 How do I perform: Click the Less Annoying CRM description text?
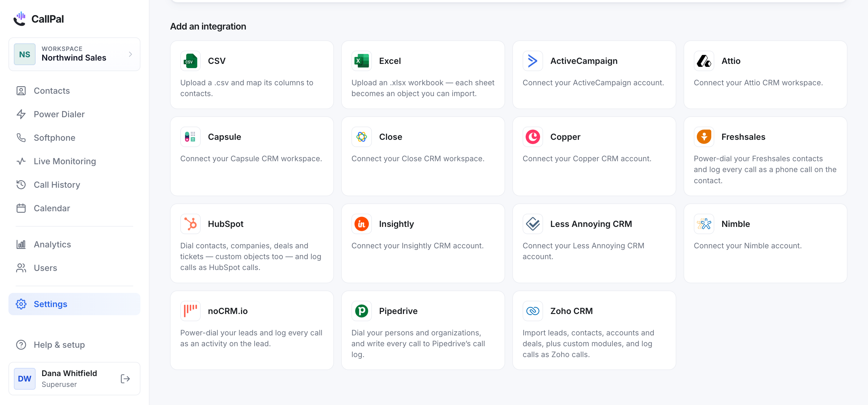coord(583,251)
